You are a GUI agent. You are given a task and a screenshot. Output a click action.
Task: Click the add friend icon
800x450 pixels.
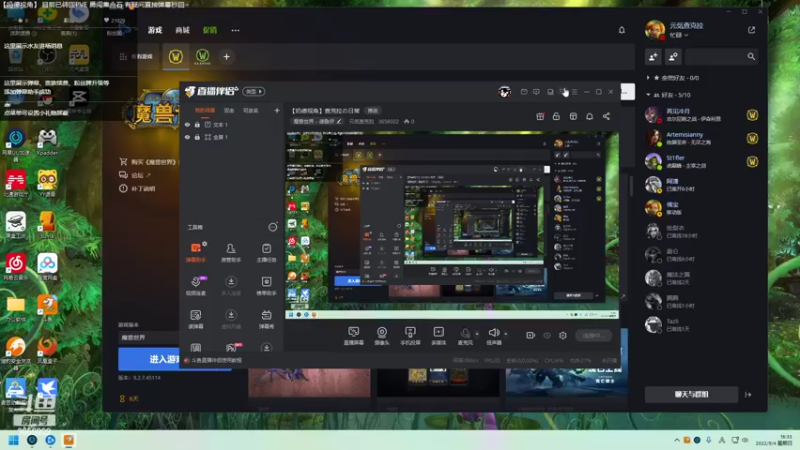653,57
